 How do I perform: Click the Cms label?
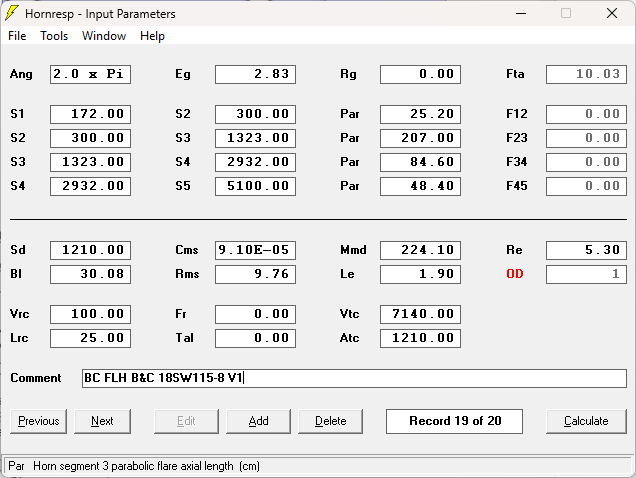point(187,250)
